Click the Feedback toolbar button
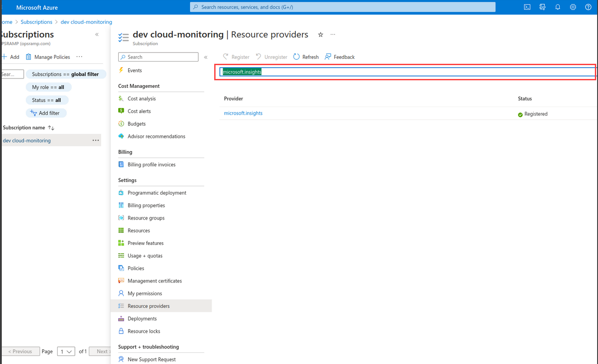598x364 pixels. coord(340,57)
